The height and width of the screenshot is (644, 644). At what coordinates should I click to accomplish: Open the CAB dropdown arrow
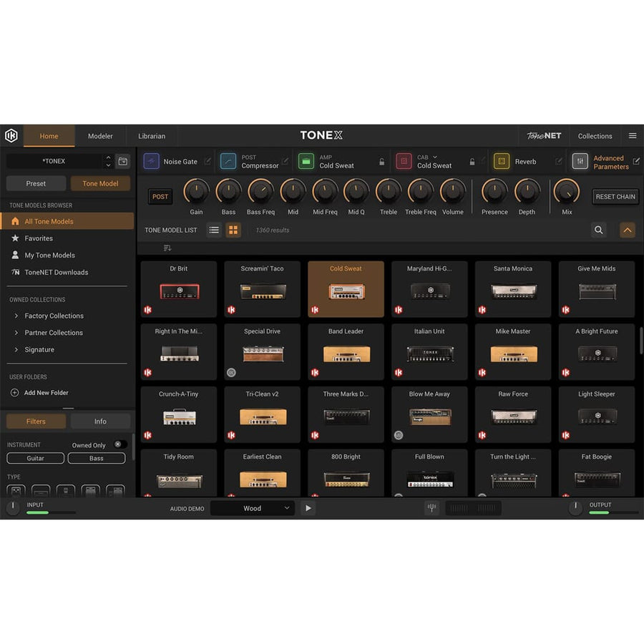pos(435,157)
